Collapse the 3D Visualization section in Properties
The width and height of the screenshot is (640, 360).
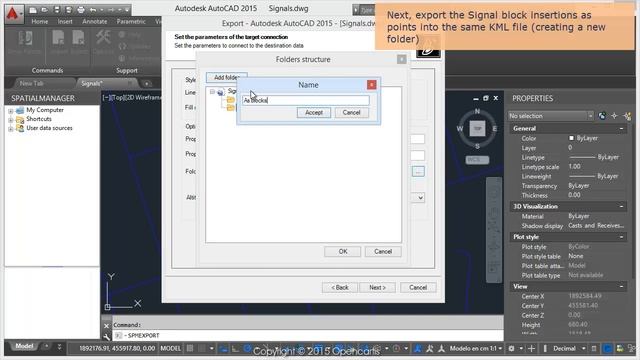click(x=621, y=207)
